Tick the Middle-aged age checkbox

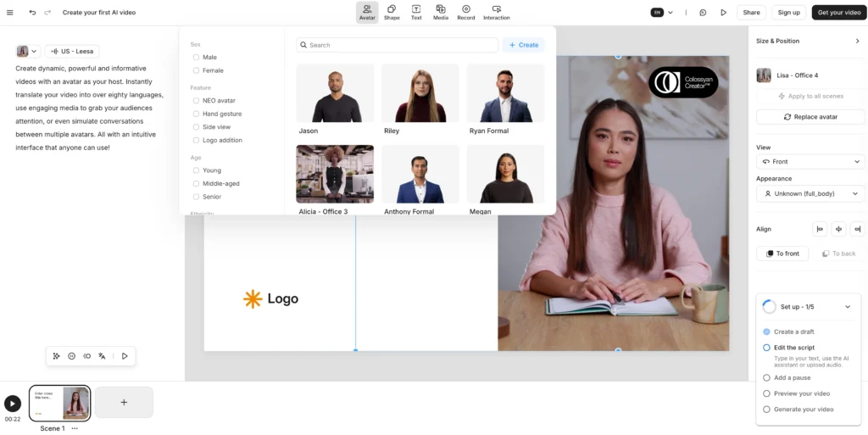pos(196,183)
